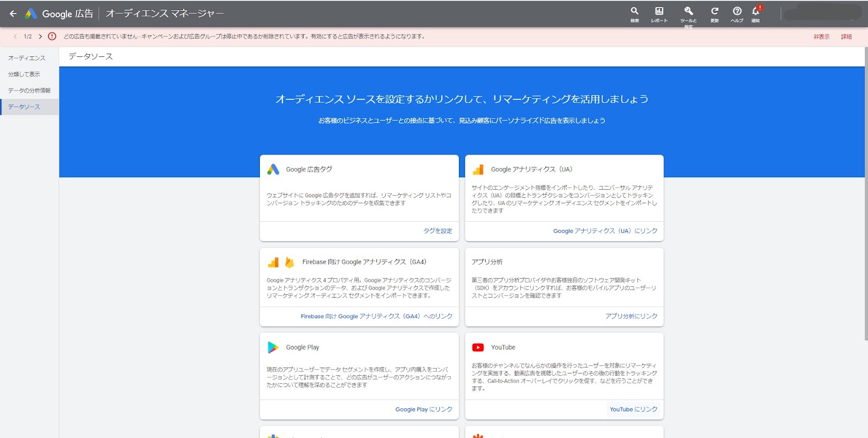Click the Google 広告タグ card icon
Image resolution: width=868 pixels, height=438 pixels.
(273, 169)
